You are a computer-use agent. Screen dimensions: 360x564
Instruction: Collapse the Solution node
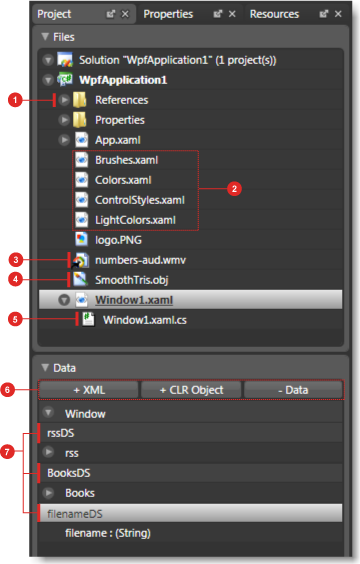[x=48, y=60]
